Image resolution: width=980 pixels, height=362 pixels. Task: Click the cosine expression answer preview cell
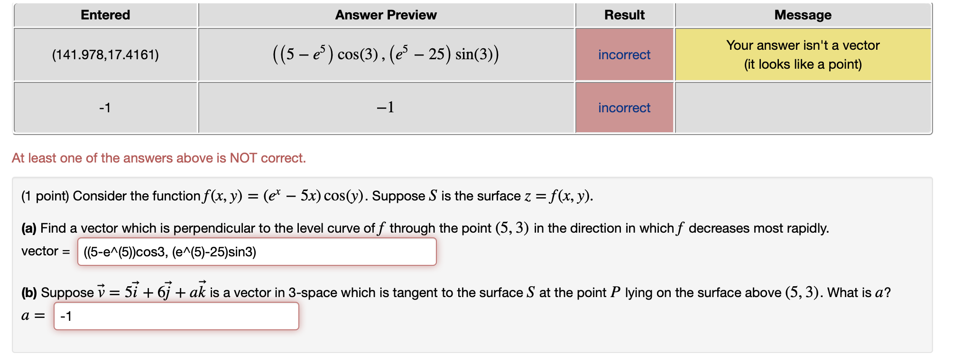(386, 54)
